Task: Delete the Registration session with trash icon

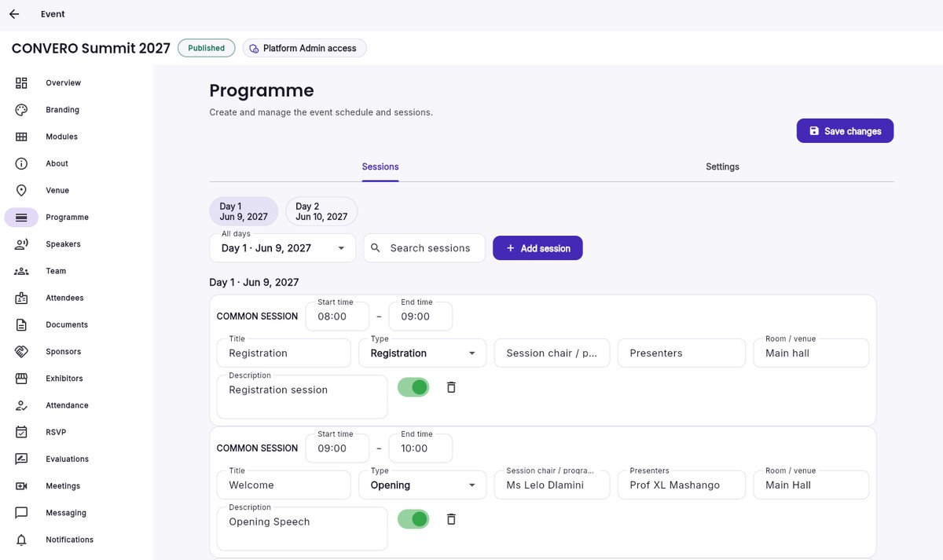Action: coord(451,387)
